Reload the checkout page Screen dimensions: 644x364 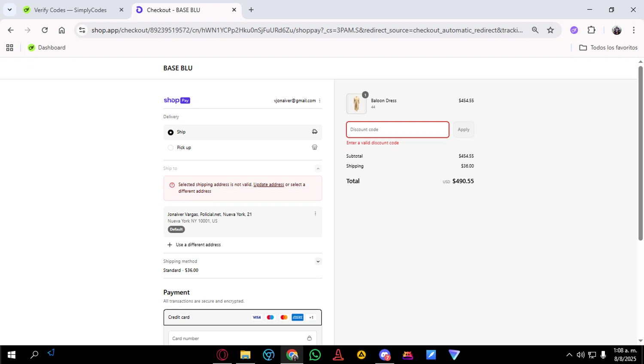click(x=45, y=30)
